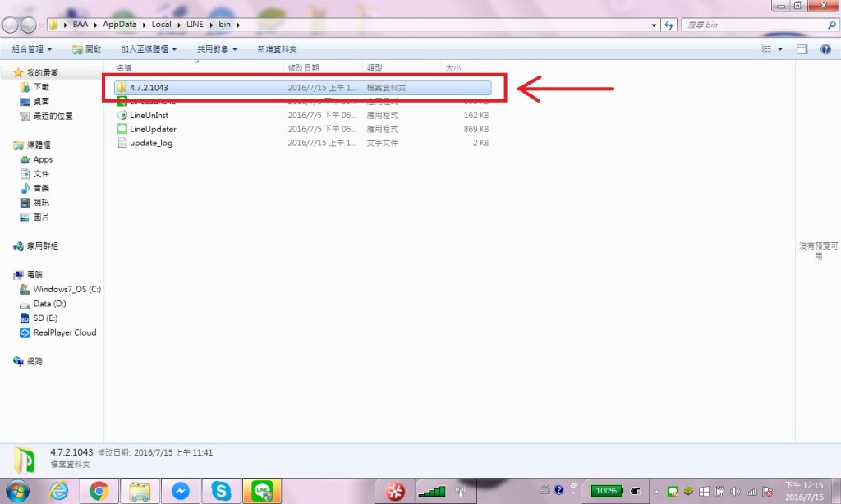Launch Google Chrome from taskbar
This screenshot has height=504, width=841.
(99, 491)
